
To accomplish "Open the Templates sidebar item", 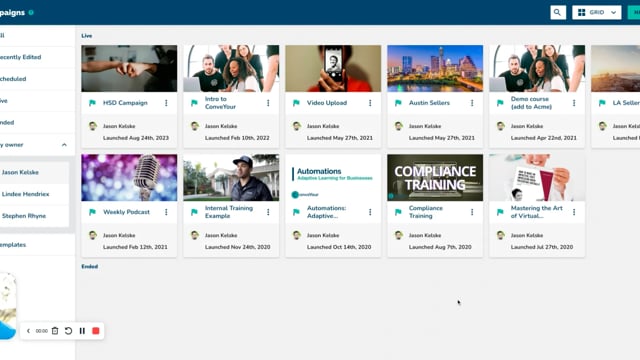I will tap(37, 244).
